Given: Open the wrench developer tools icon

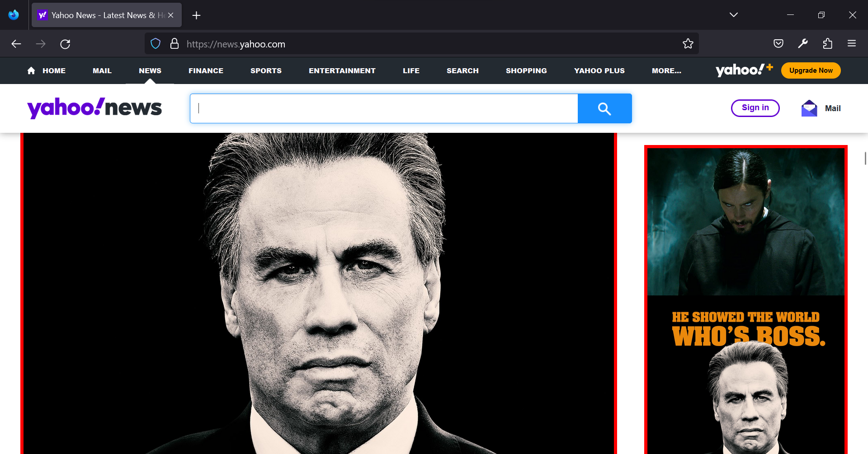Looking at the screenshot, I should [803, 44].
